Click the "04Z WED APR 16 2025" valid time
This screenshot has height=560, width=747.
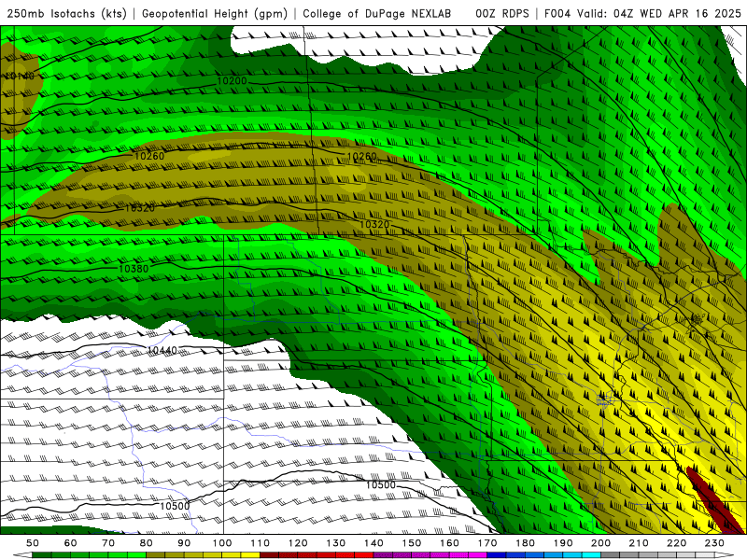click(x=677, y=13)
